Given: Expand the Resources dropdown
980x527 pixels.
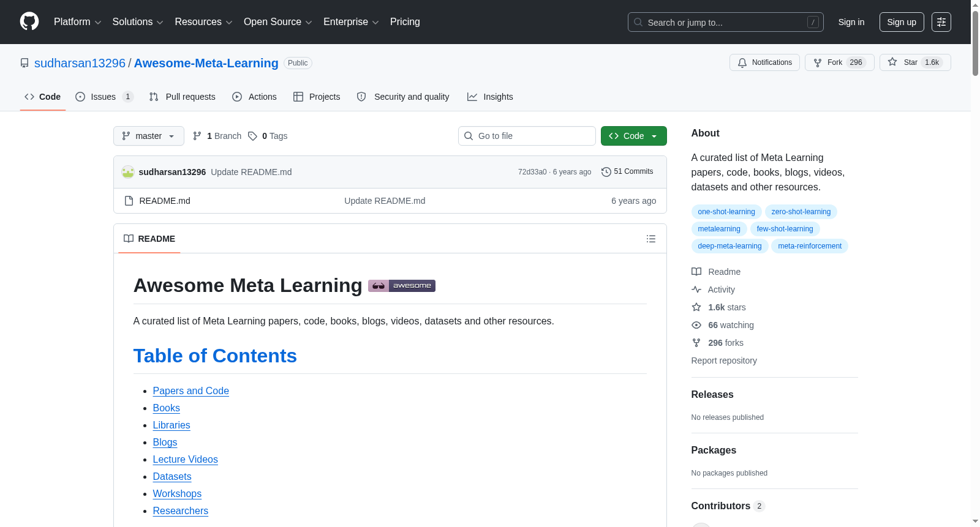Looking at the screenshot, I should [x=203, y=22].
